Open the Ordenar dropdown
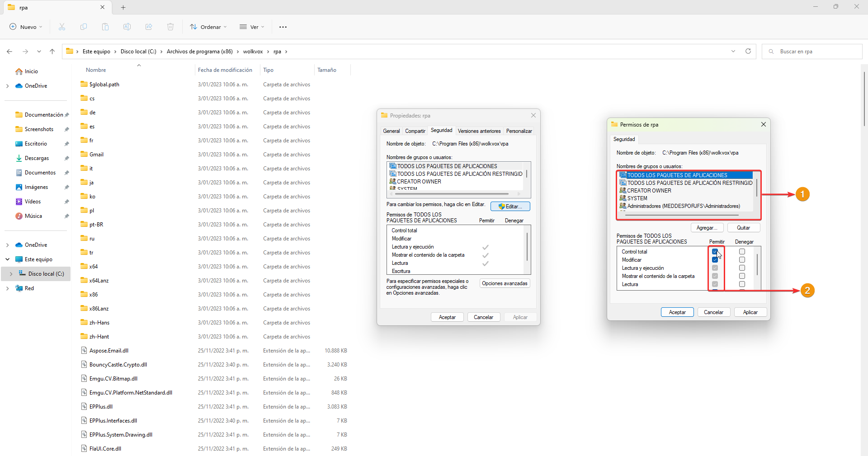This screenshot has width=868, height=456. (x=208, y=27)
